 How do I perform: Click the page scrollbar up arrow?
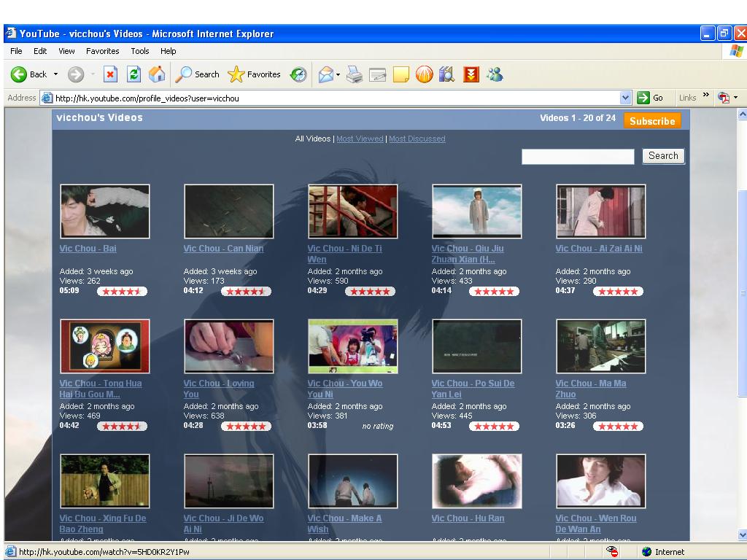point(742,114)
